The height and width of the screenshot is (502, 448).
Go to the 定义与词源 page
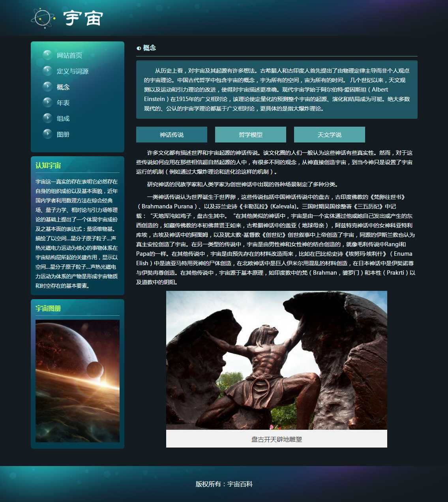(73, 71)
